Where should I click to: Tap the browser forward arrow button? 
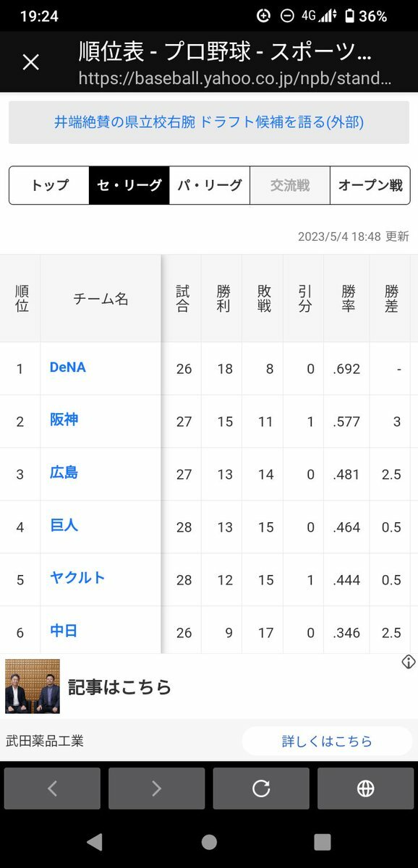[156, 788]
